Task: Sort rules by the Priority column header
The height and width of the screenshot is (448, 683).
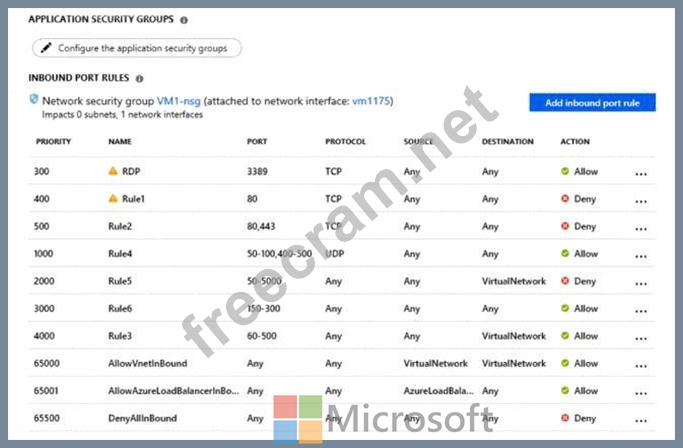Action: 53,142
